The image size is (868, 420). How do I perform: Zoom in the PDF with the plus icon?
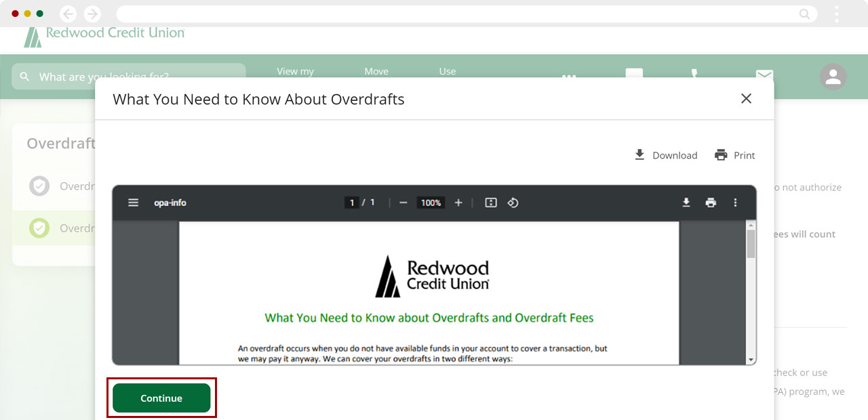(458, 203)
